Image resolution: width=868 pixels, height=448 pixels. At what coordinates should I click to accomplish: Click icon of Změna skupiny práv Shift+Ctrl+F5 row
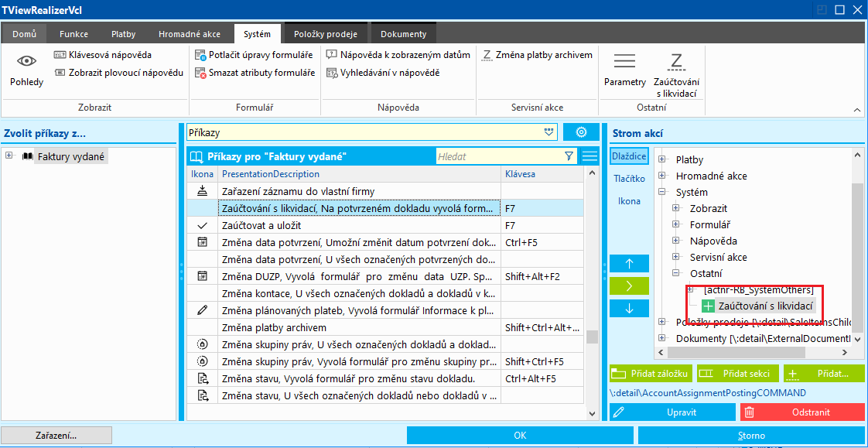point(202,361)
